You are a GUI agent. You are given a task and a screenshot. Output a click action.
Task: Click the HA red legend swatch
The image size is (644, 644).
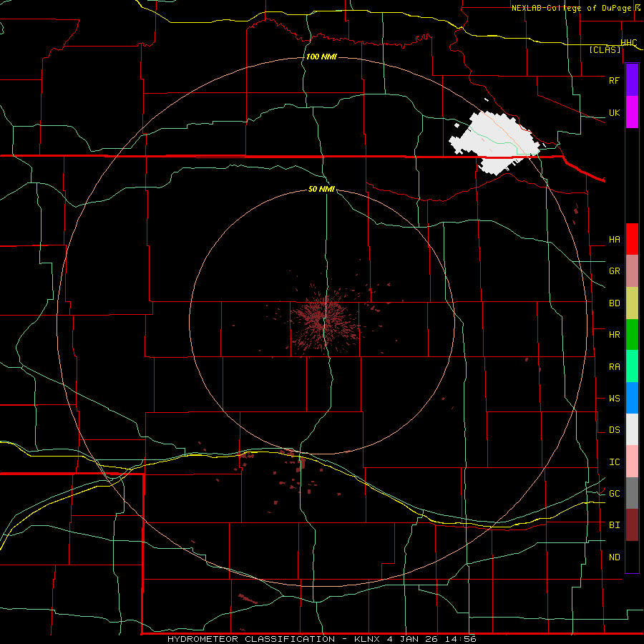632,239
